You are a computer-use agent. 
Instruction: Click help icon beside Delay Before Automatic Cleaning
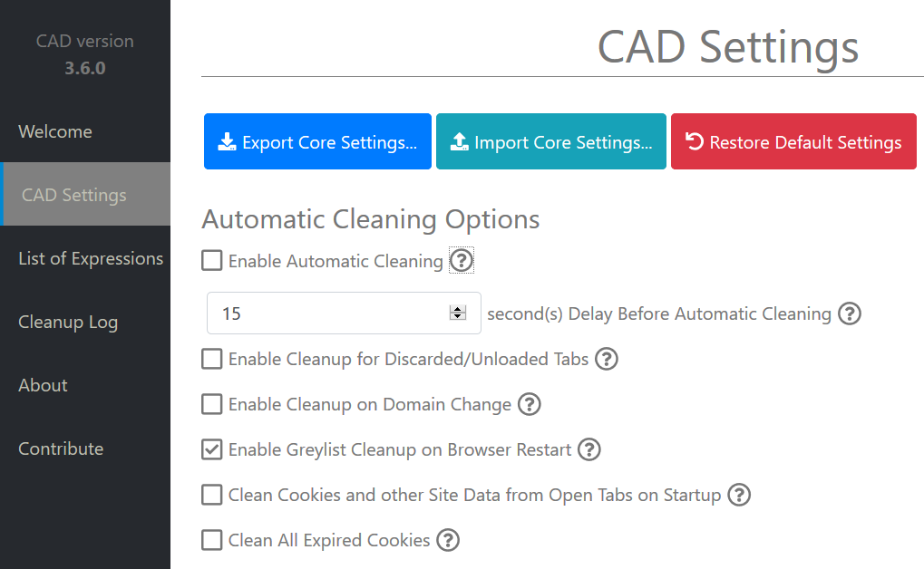(x=850, y=313)
